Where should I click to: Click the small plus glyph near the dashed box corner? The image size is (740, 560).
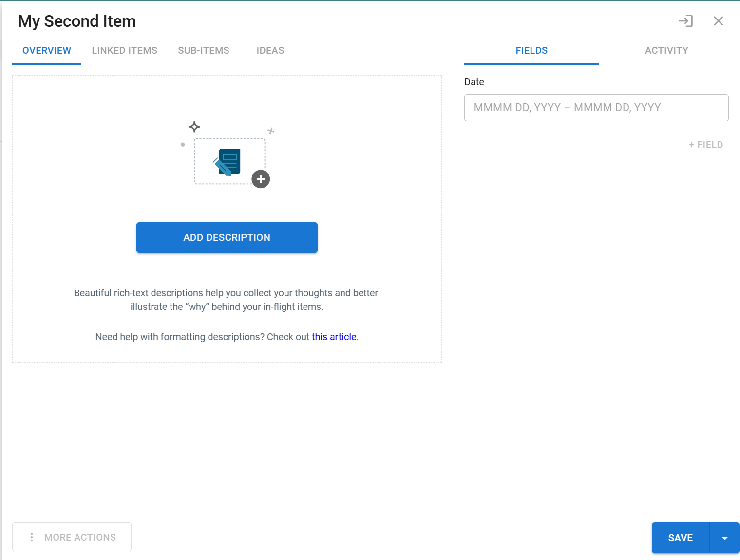[271, 130]
